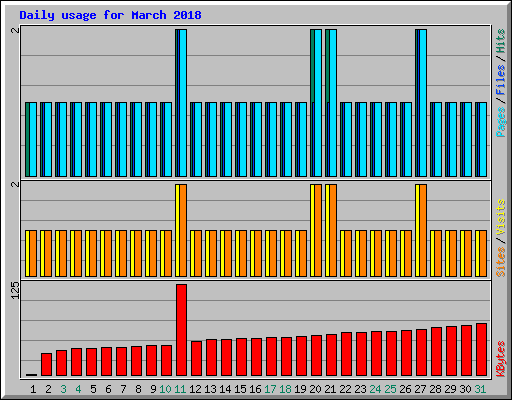Click day label "16" on the bottom axis
This screenshot has width=512, height=400.
(255, 389)
